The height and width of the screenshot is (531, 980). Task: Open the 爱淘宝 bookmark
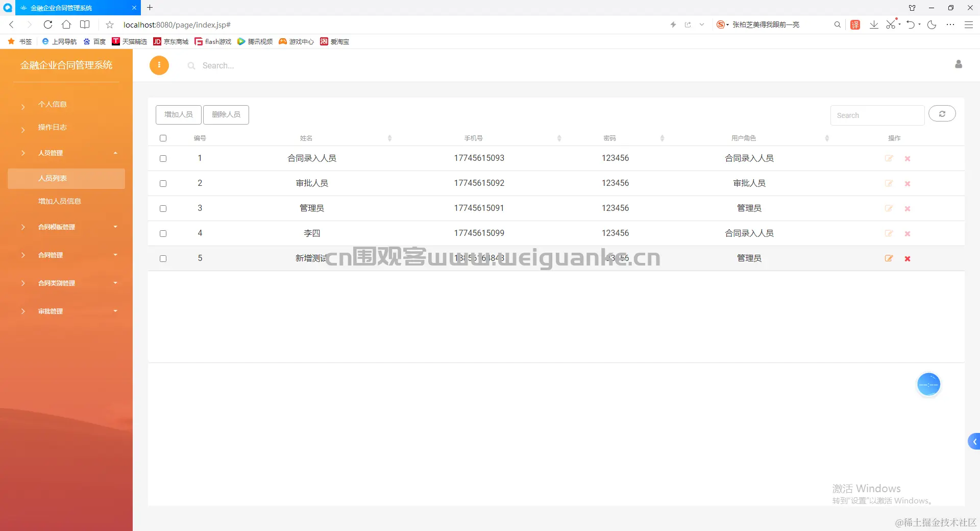pyautogui.click(x=335, y=41)
